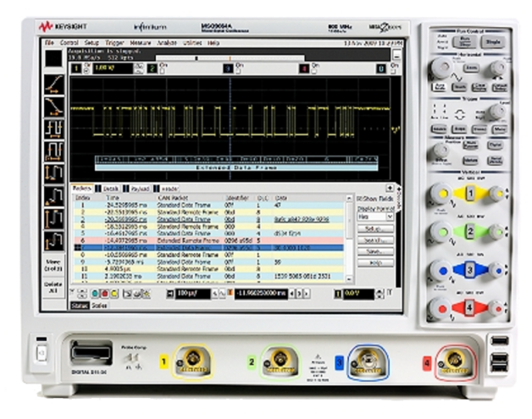This screenshot has height=419, width=532.
Task: Select the pulse width measurement icon
Action: 54,152
